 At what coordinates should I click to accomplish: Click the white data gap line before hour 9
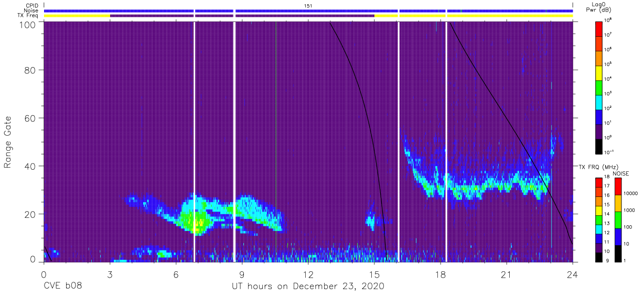234,141
